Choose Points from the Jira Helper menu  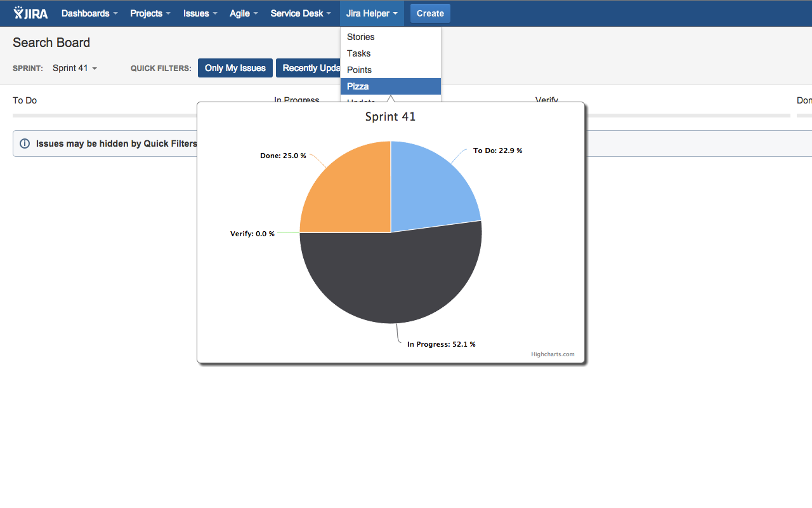point(391,70)
